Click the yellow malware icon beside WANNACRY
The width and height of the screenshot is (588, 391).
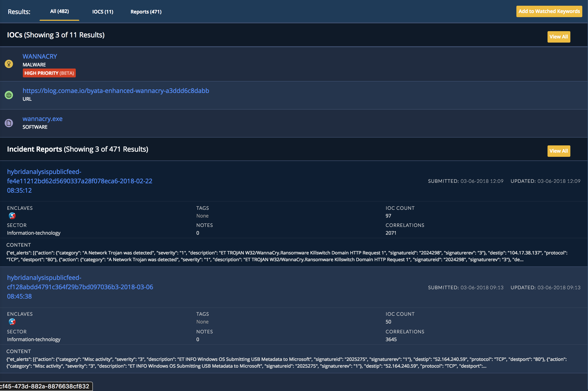[x=9, y=64]
